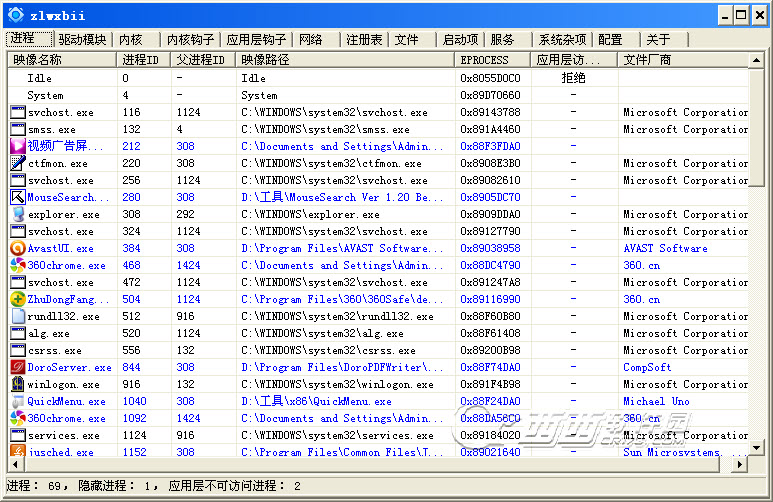
Task: Open the 应用层钩子 tab
Action: (x=256, y=39)
